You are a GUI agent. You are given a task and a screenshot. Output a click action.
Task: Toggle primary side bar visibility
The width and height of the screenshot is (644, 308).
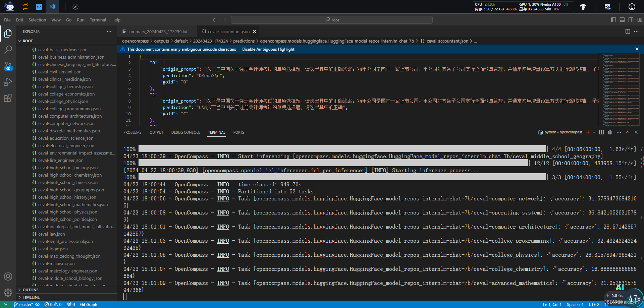click(x=613, y=20)
